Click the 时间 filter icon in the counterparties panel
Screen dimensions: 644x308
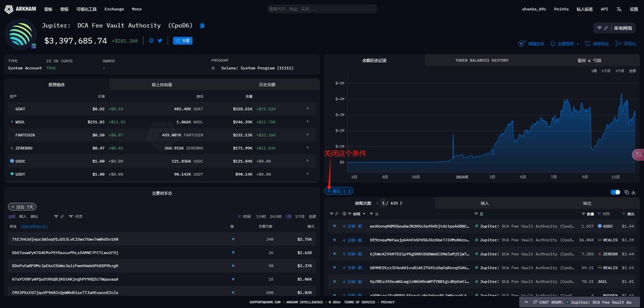click(x=240, y=216)
